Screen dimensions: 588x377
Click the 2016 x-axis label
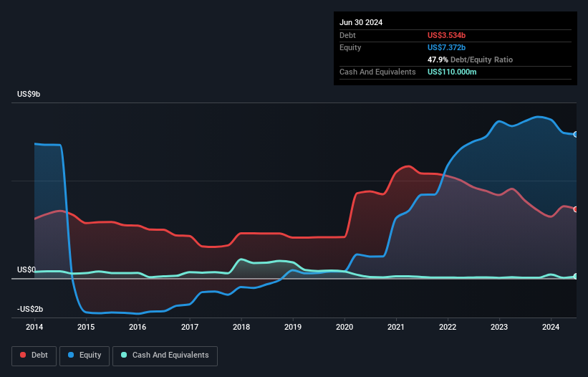(x=138, y=327)
